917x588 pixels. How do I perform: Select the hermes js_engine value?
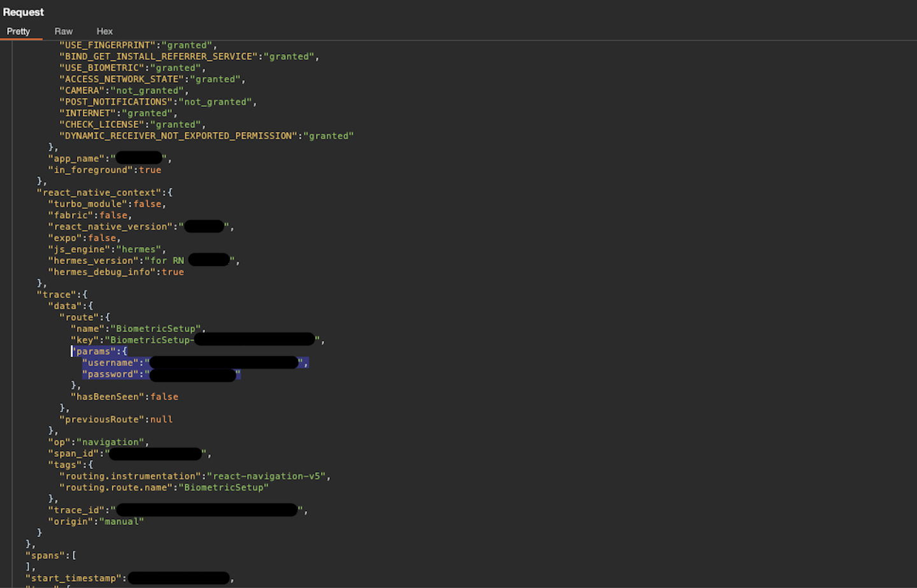click(x=139, y=249)
